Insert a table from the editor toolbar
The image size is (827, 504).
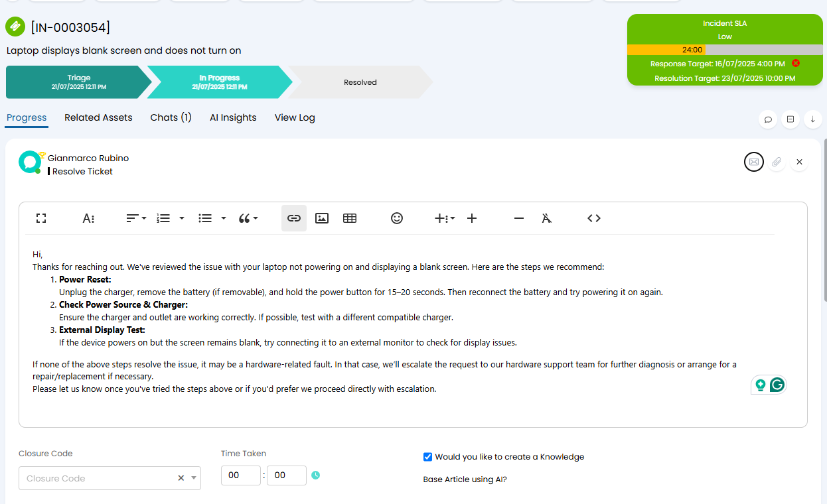pyautogui.click(x=350, y=218)
